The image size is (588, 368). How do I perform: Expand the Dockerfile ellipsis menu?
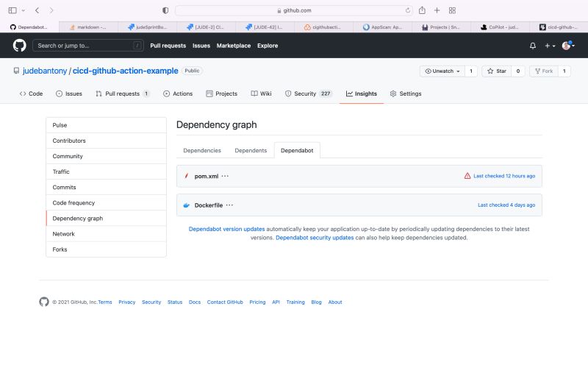(229, 205)
